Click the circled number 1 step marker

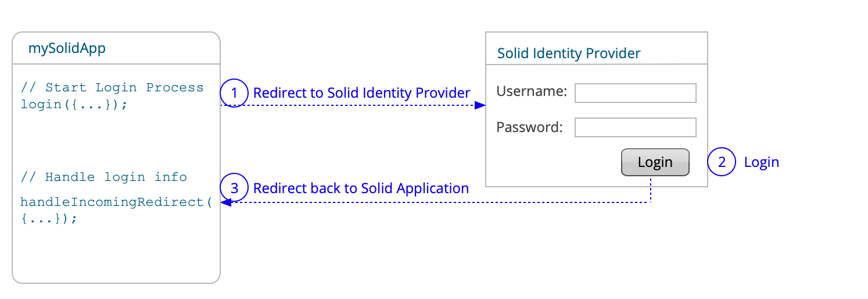(x=234, y=93)
